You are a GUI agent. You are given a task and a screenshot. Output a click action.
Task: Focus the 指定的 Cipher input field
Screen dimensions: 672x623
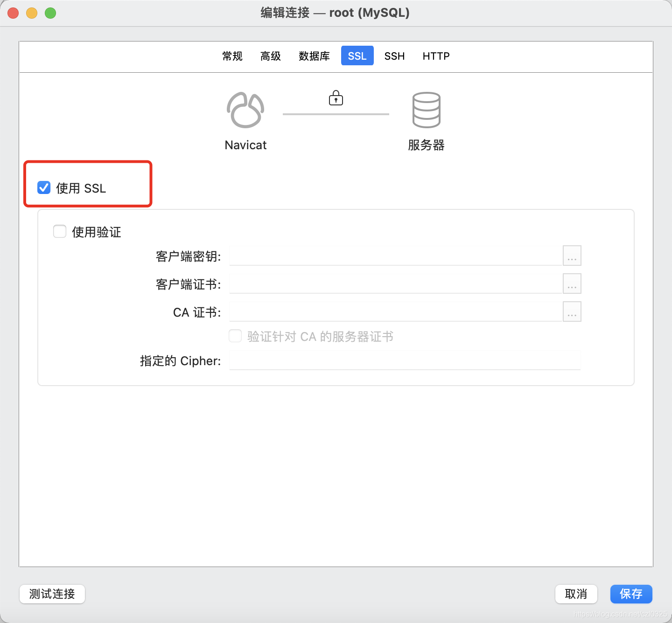405,360
